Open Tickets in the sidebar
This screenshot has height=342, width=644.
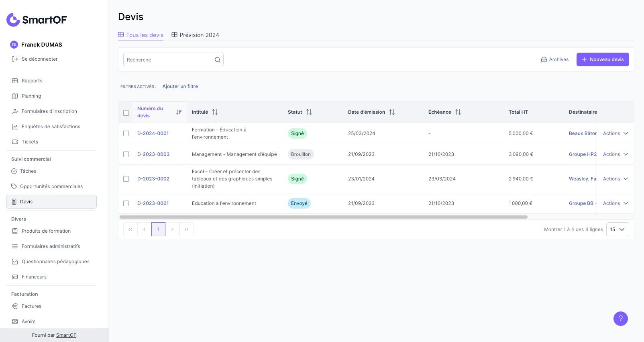coord(30,142)
